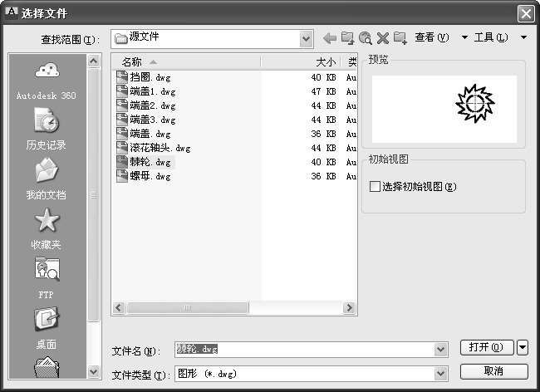
Task: Select the file icon of 挡圈.dwg
Action: coord(122,76)
